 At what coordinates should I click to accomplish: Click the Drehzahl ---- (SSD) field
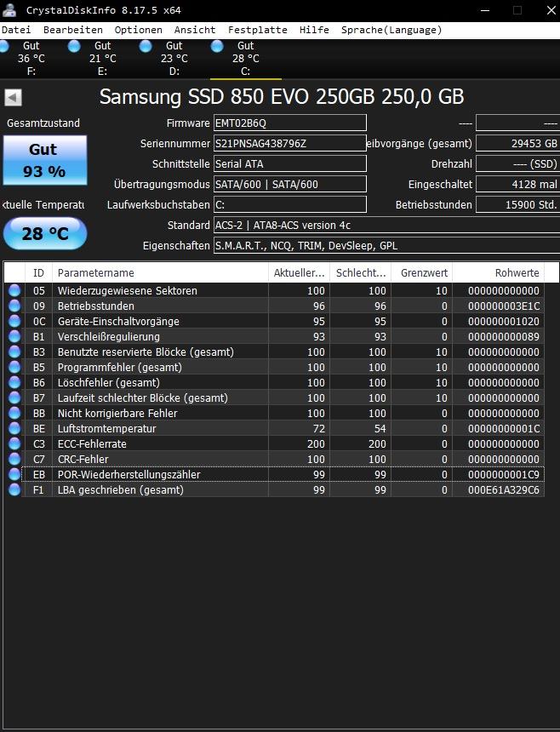pyautogui.click(x=517, y=164)
